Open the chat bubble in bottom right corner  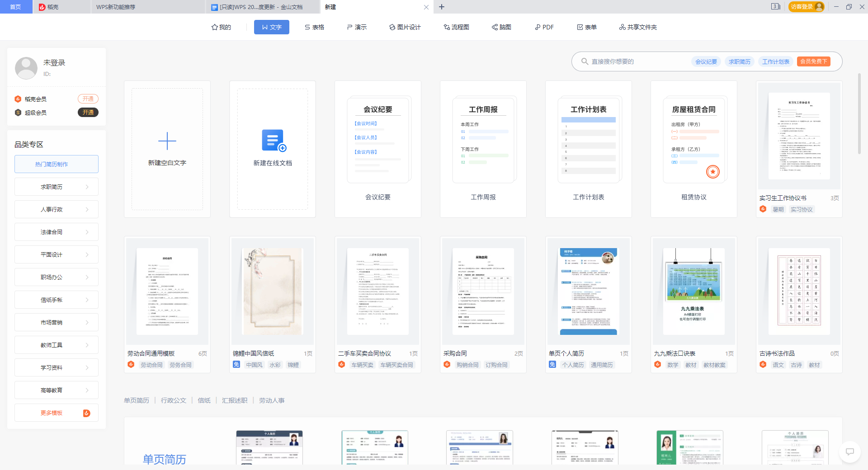tap(849, 452)
